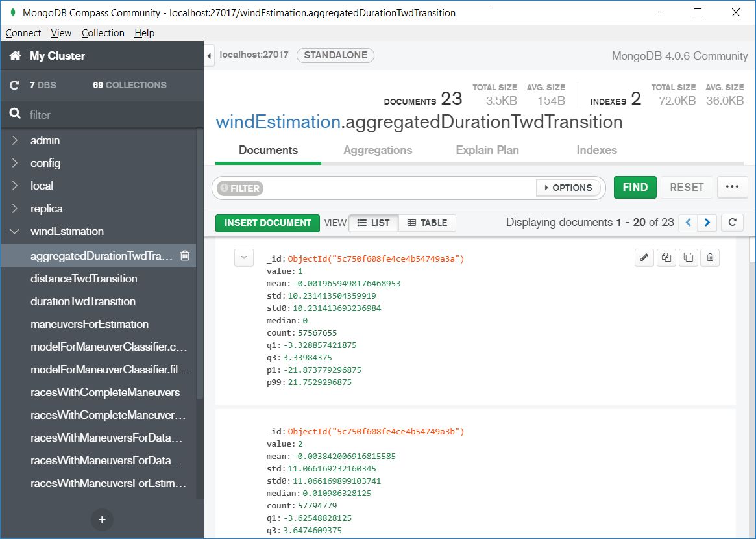This screenshot has height=539, width=756.
Task: Expand query OPTIONS
Action: click(568, 188)
